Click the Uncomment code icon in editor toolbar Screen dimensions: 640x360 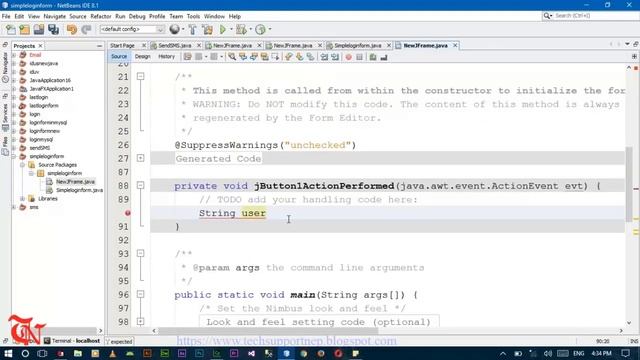pos(384,57)
